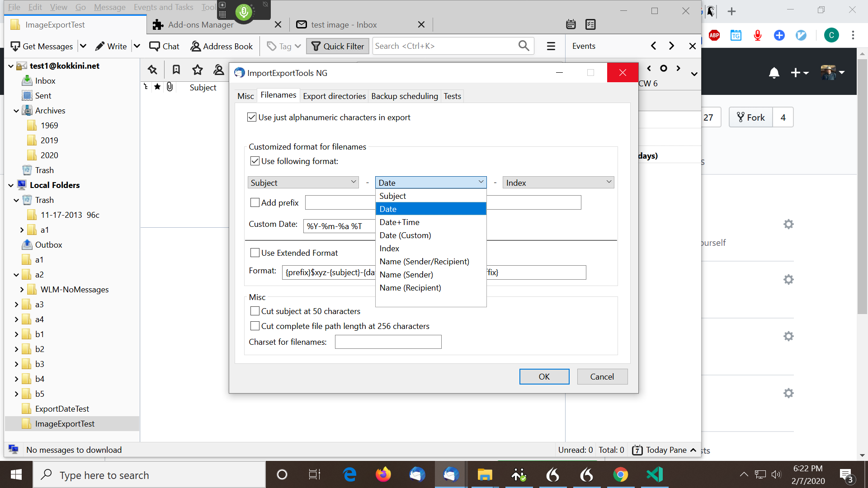Collapse the Archives folder

16,110
